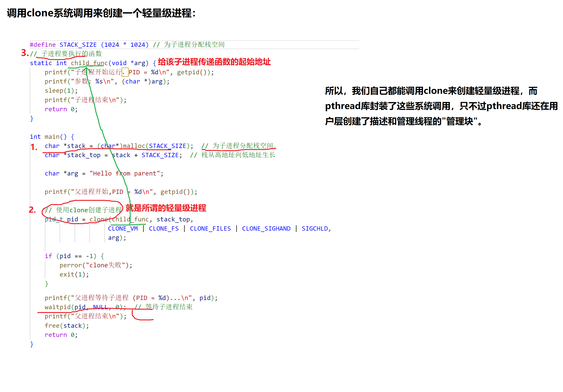Click the red number 3 annotation
This screenshot has width=563, height=392.
pyautogui.click(x=24, y=53)
